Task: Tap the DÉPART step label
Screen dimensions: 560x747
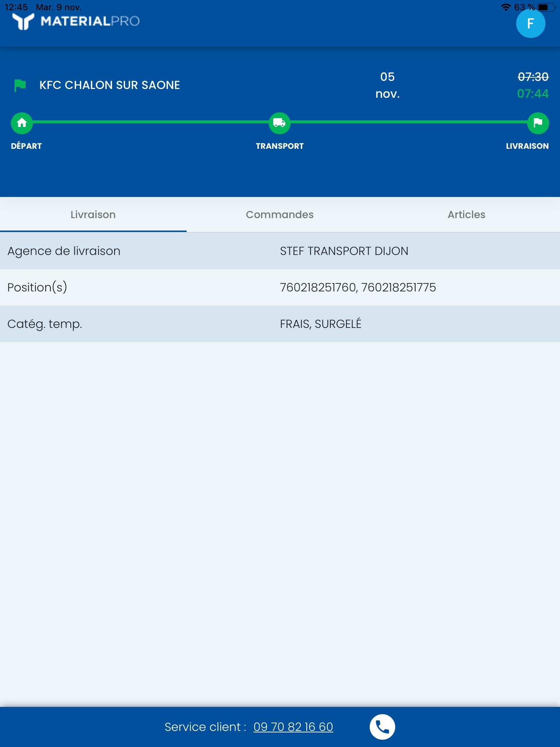Action: click(26, 146)
